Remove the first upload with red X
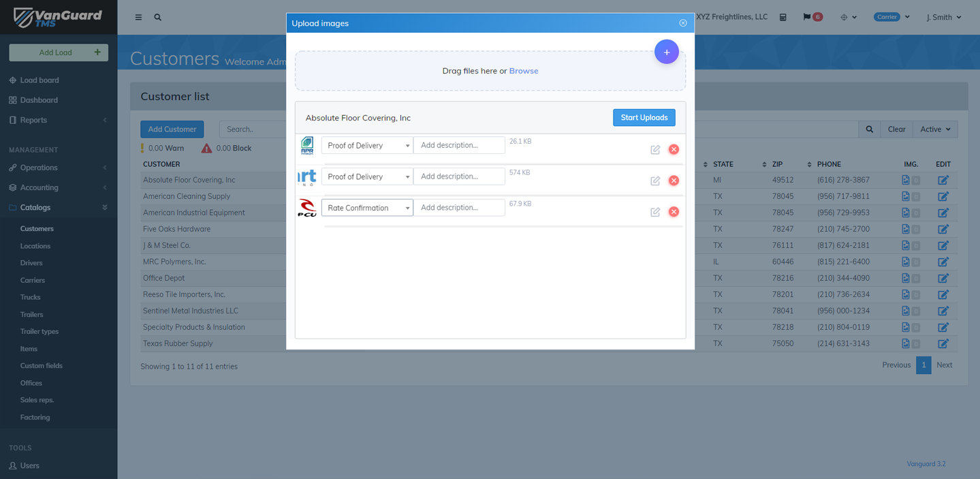 click(x=674, y=149)
